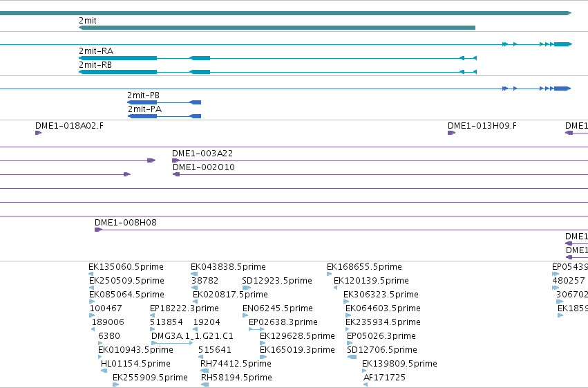
Task: Select the EK085064.5prime EST label
Action: 126,295
